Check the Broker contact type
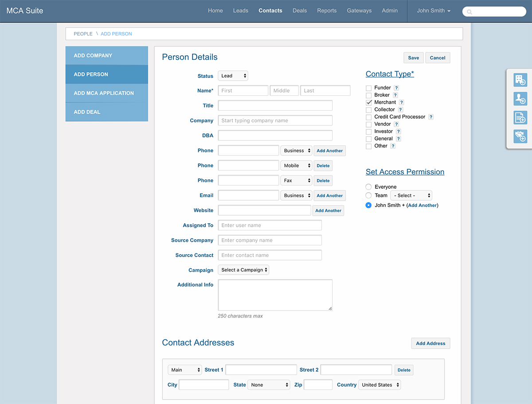 point(369,95)
